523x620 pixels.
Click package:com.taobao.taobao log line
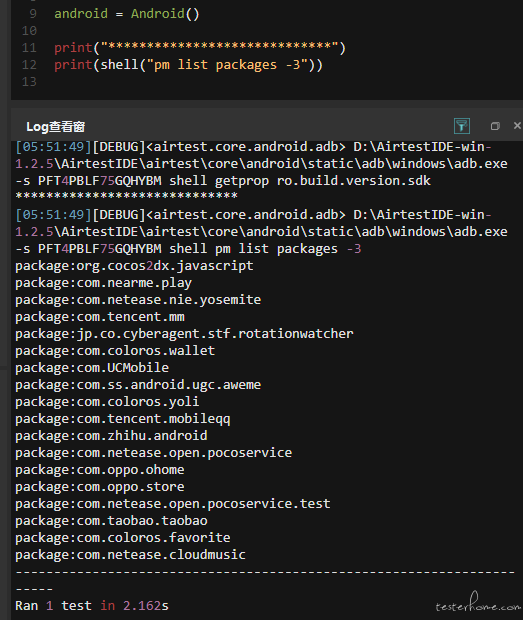tap(111, 521)
